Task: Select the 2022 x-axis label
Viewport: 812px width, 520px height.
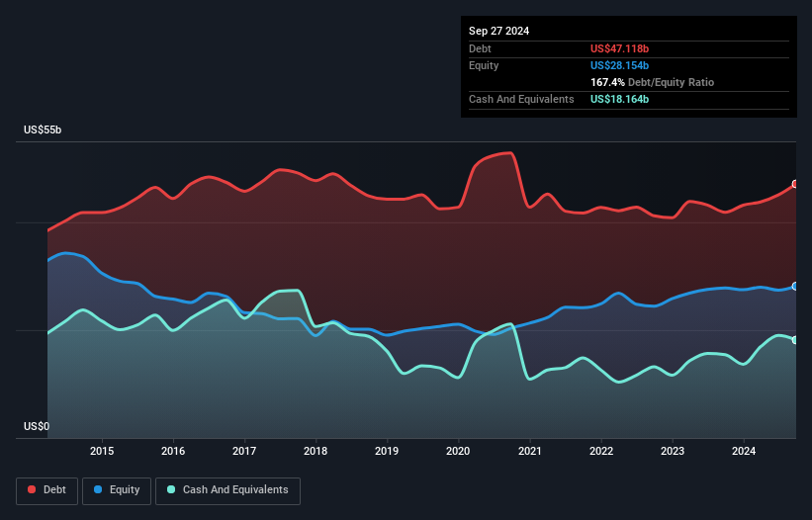Action: [x=601, y=451]
